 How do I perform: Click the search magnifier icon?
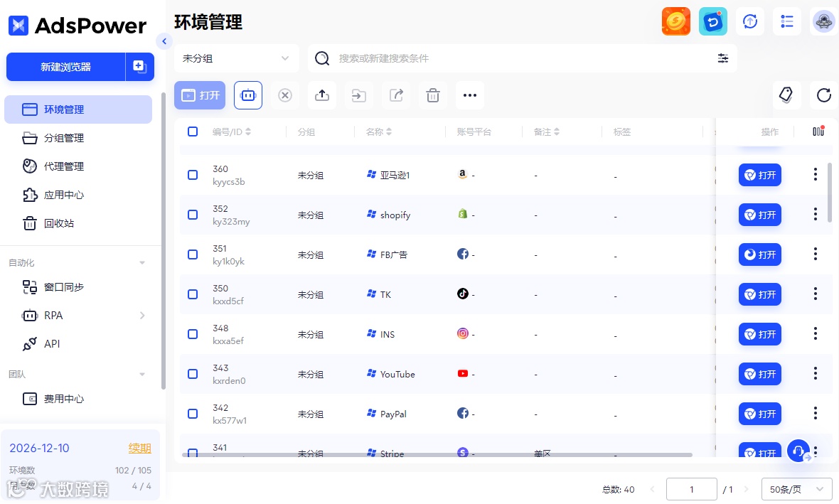pyautogui.click(x=321, y=58)
